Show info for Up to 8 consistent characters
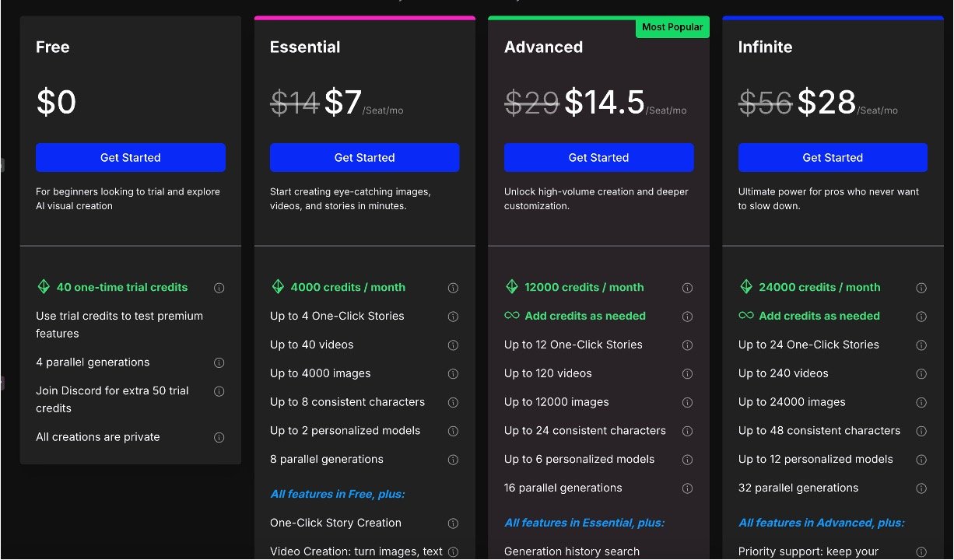 pyautogui.click(x=453, y=402)
